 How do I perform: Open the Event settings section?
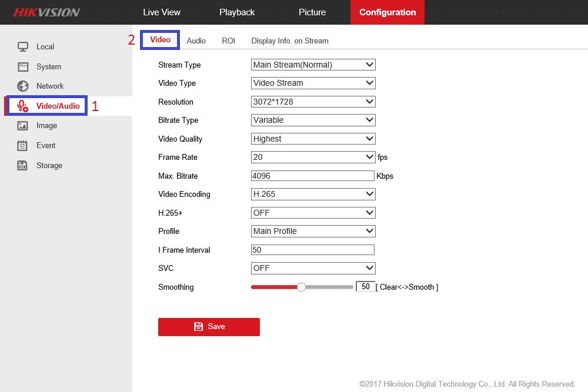pyautogui.click(x=46, y=145)
